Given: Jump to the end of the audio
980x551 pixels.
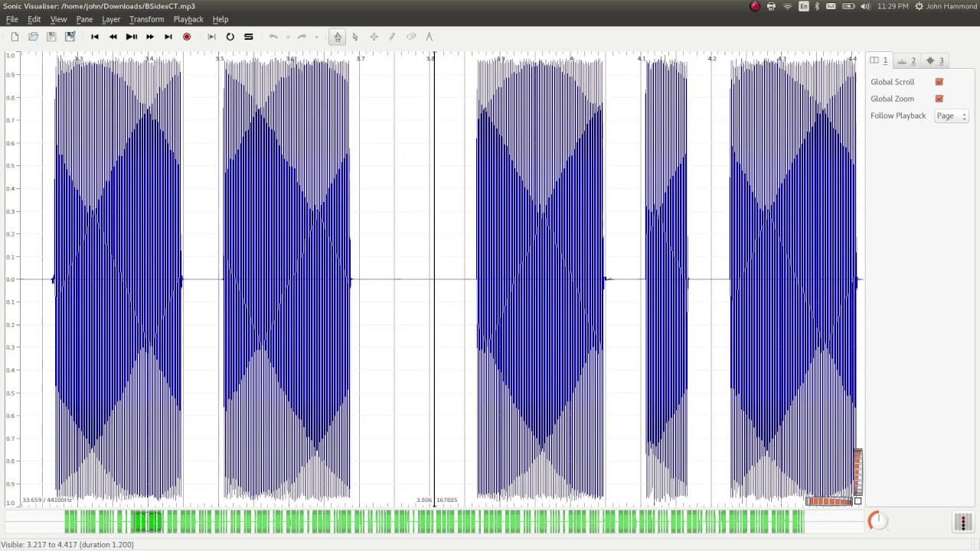Looking at the screenshot, I should click(168, 37).
